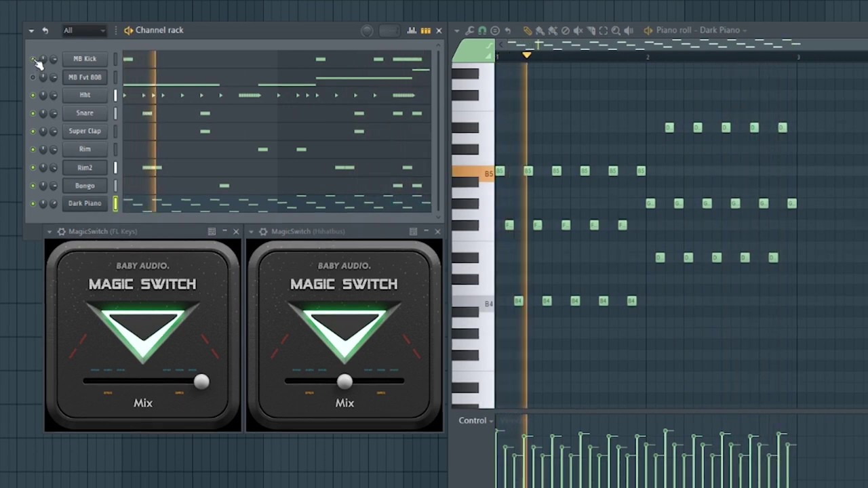Select the MB Fvt 808 channel button
The height and width of the screenshot is (488, 868).
click(85, 77)
